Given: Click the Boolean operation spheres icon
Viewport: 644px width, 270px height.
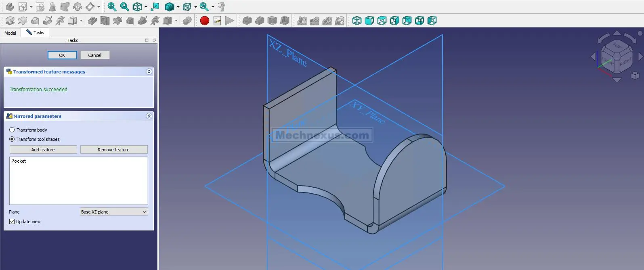Looking at the screenshot, I should coord(187,21).
